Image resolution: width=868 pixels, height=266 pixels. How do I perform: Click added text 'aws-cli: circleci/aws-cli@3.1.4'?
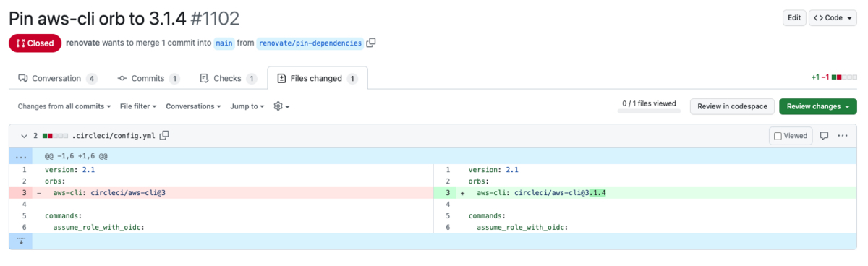[x=541, y=193]
